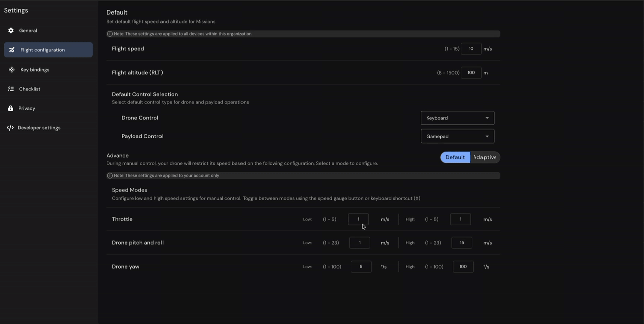Viewport: 644px width, 324px height.
Task: Click info icon beside account only note
Action: [x=110, y=176]
